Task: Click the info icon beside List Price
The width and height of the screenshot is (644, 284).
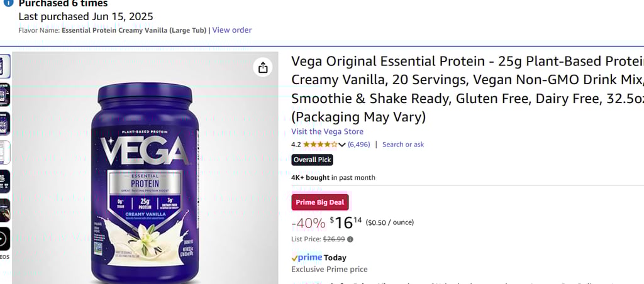Action: tap(350, 239)
